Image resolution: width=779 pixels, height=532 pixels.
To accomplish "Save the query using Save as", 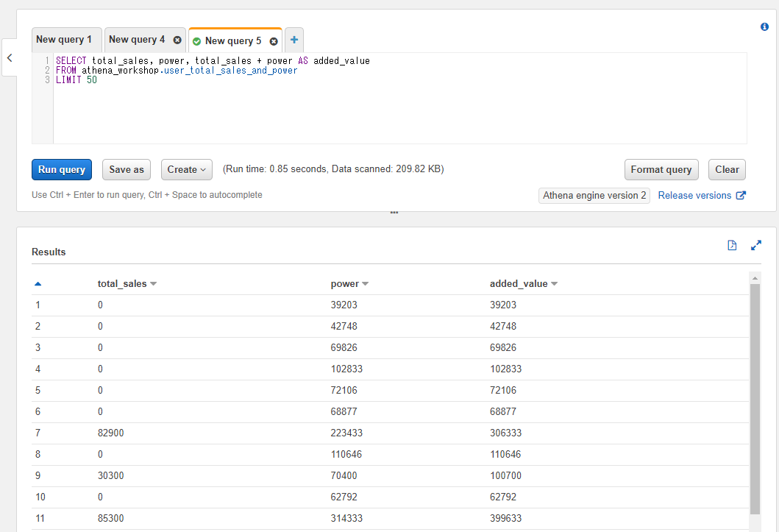I will pos(126,169).
